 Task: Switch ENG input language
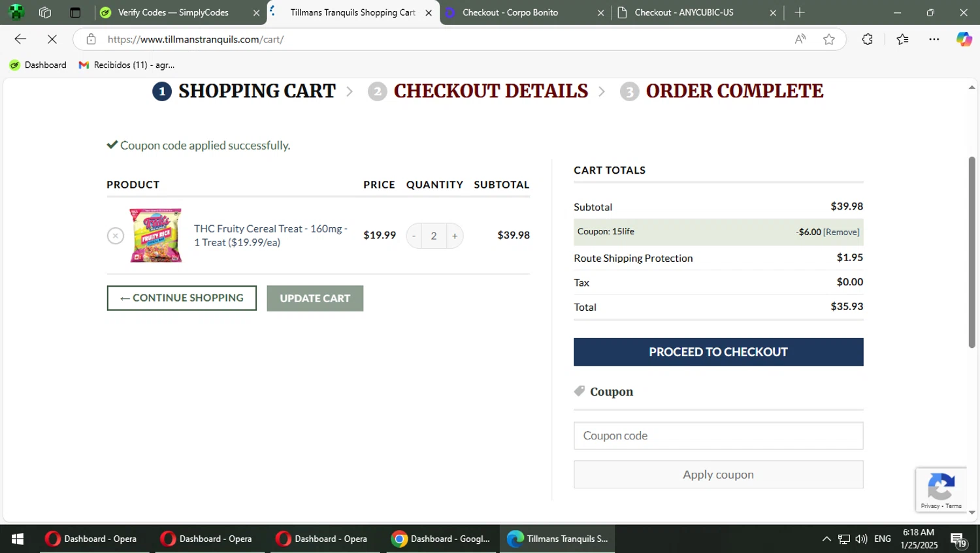pyautogui.click(x=883, y=539)
